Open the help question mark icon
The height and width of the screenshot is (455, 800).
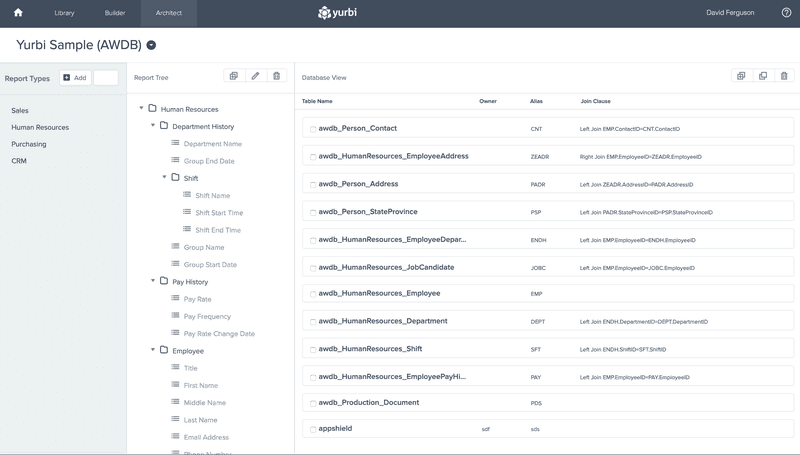pyautogui.click(x=786, y=13)
